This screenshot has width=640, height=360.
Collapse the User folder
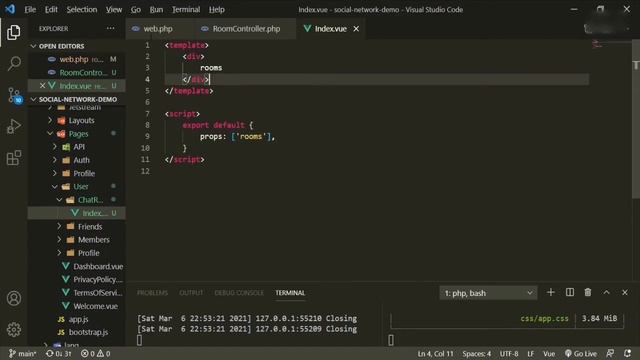point(76,187)
